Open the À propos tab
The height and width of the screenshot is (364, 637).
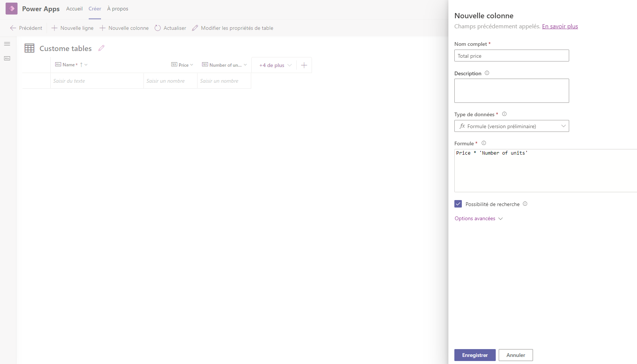click(117, 9)
